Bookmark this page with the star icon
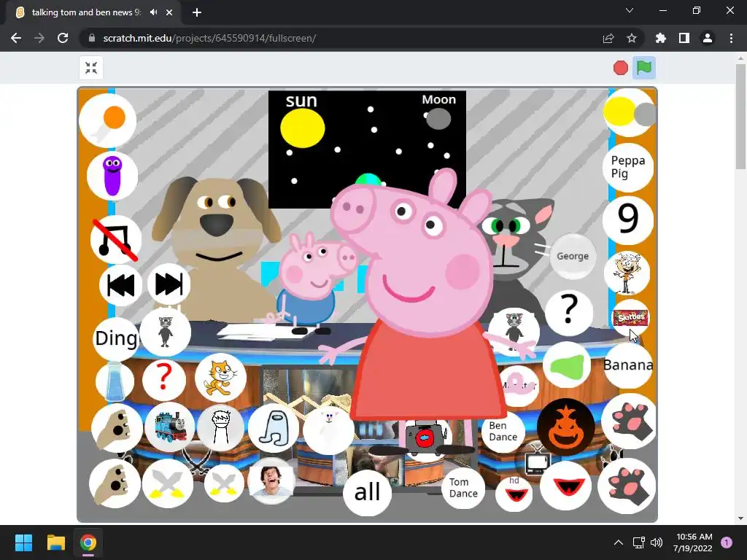747x560 pixels. tap(632, 38)
